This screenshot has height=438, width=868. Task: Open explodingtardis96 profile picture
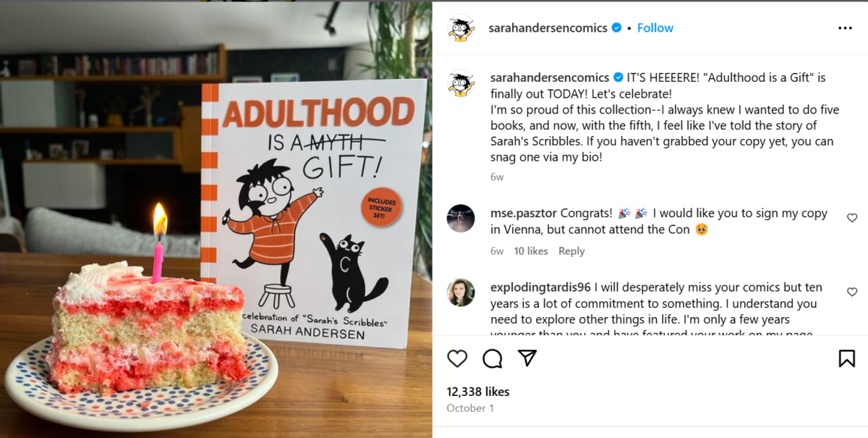point(461,292)
